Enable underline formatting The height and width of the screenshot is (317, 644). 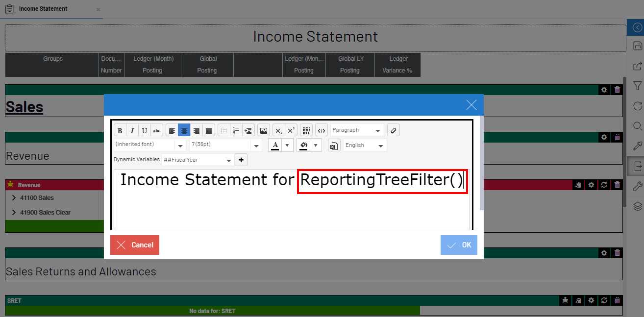(x=145, y=130)
